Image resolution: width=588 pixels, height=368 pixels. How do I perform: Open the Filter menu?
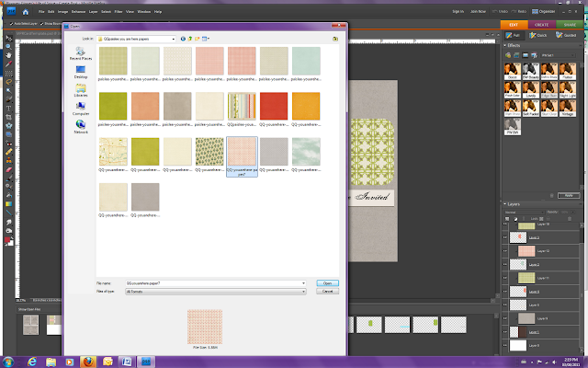click(119, 12)
